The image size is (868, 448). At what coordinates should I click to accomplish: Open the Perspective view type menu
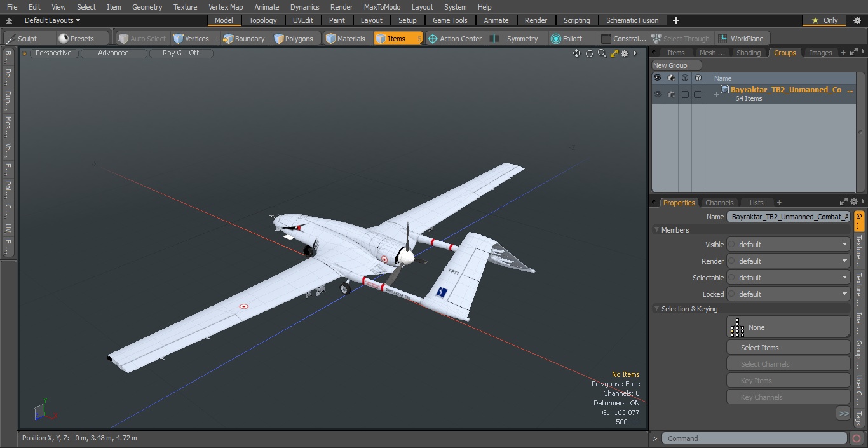pyautogui.click(x=53, y=53)
